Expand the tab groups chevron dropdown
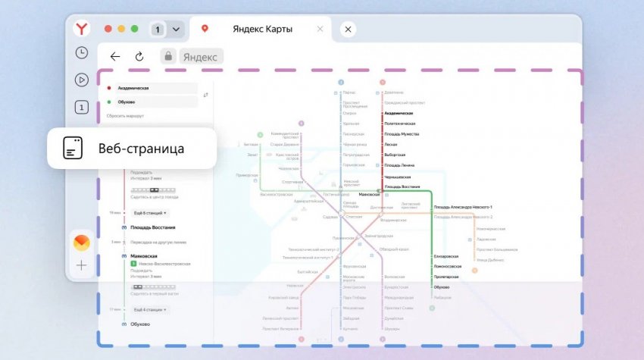The width and height of the screenshot is (644, 360). tap(176, 30)
